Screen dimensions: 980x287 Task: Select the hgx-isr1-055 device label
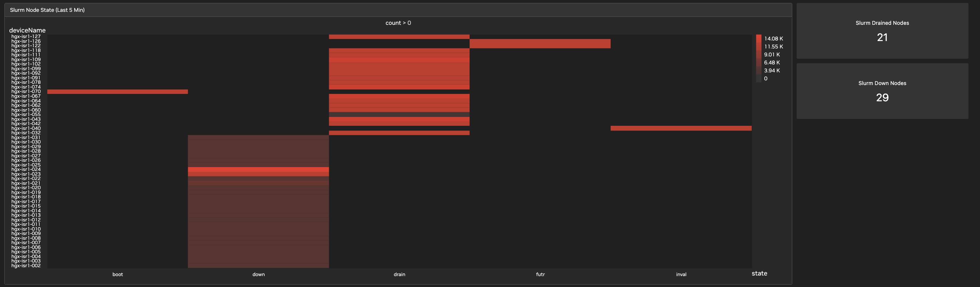[x=26, y=114]
